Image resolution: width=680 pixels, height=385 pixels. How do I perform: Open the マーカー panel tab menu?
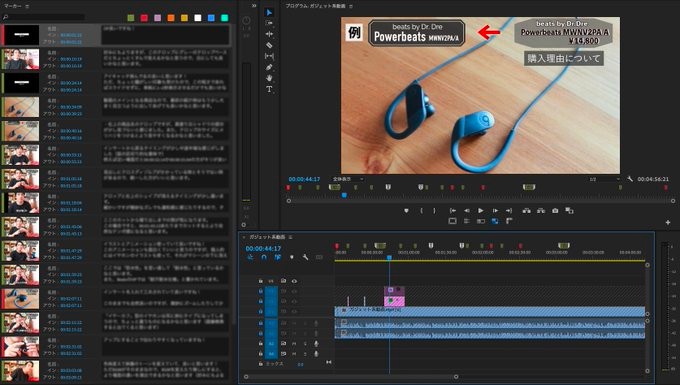[x=27, y=6]
